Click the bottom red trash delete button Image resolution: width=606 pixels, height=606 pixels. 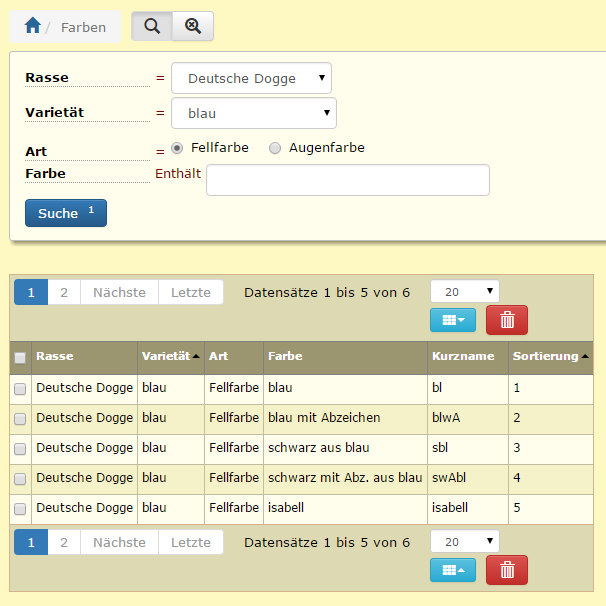click(507, 570)
